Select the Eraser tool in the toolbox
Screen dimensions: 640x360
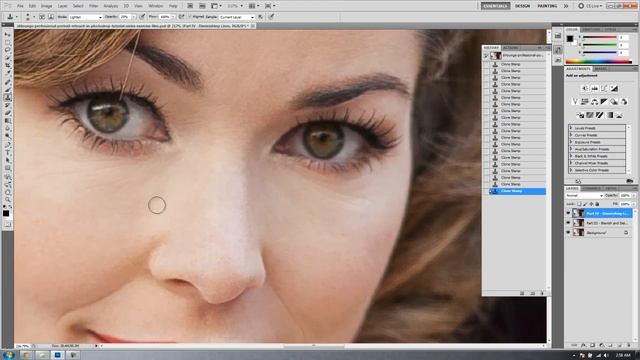7,113
